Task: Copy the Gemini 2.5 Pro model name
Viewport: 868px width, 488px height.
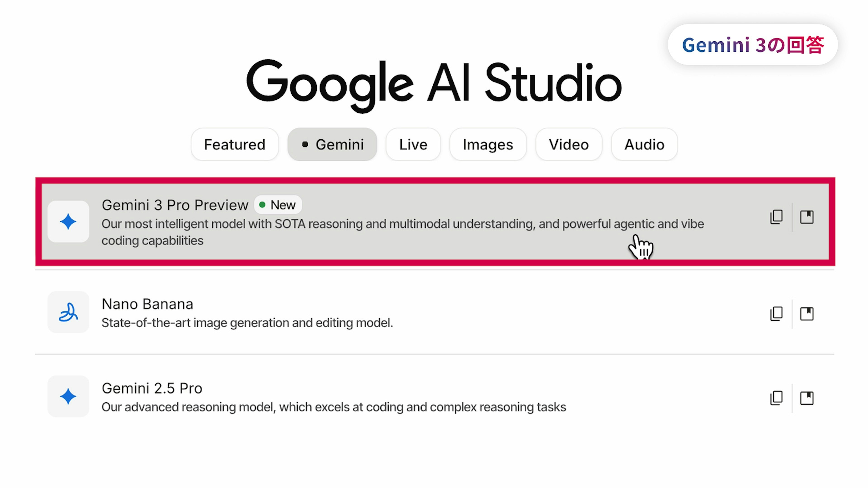Action: point(776,398)
